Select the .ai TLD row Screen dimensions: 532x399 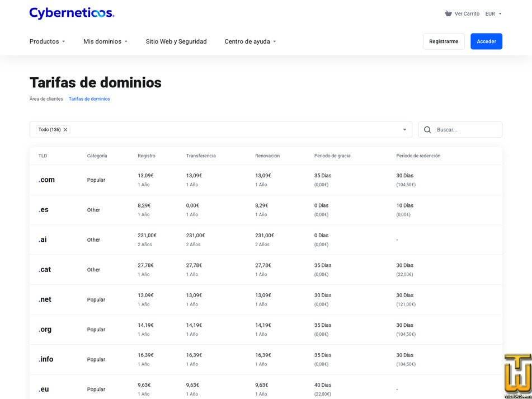pos(266,240)
